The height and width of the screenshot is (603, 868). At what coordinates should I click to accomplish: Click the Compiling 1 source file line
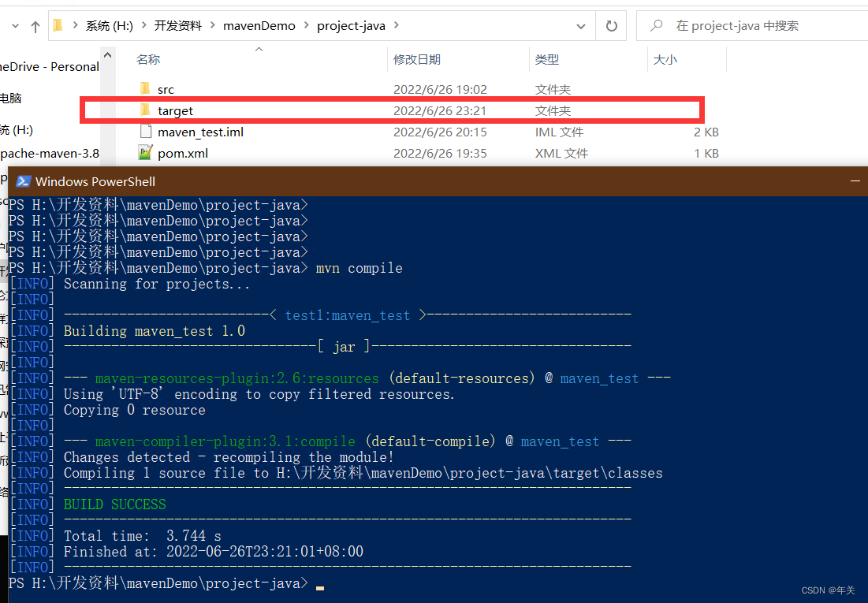point(363,473)
